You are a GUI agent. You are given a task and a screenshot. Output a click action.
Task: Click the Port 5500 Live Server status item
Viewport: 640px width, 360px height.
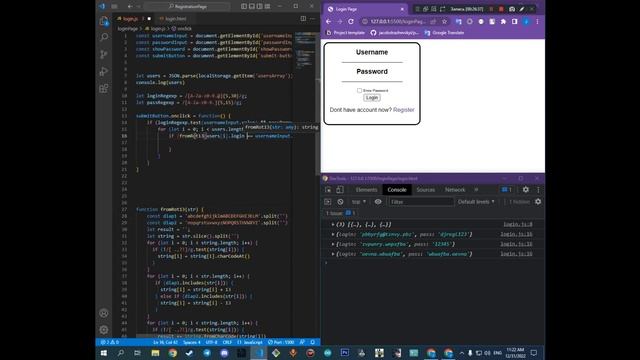(281, 342)
